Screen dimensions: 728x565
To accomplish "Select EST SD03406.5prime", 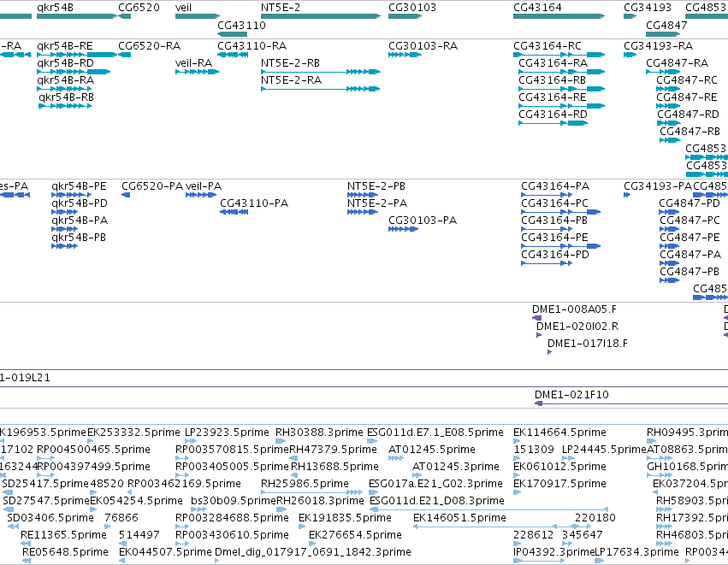I will click(x=13, y=527).
